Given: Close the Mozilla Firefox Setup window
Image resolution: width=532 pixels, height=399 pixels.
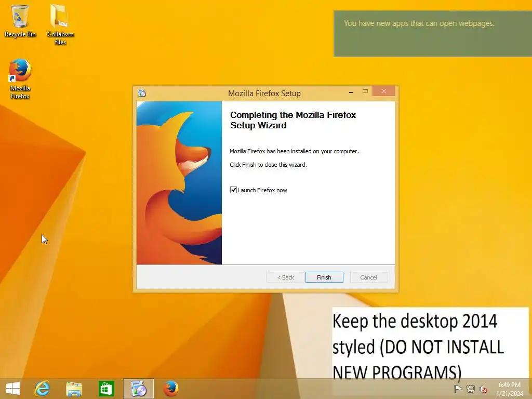Looking at the screenshot, I should (384, 91).
